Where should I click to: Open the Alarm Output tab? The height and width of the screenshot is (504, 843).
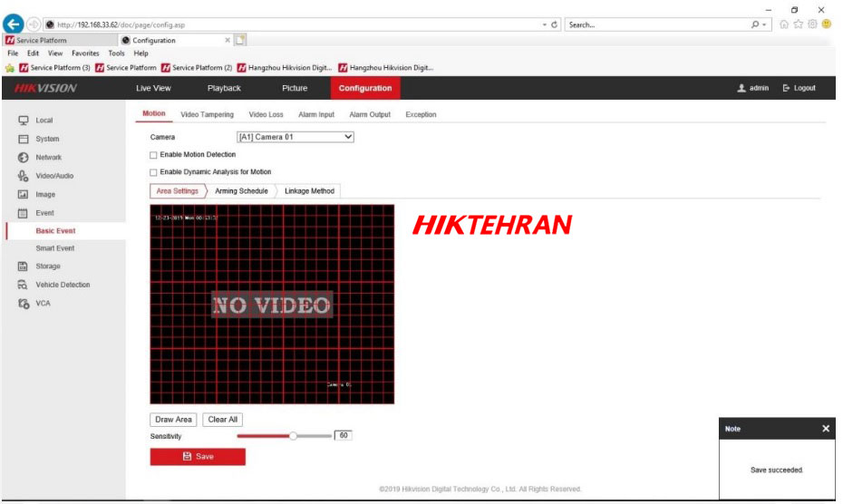pos(370,114)
